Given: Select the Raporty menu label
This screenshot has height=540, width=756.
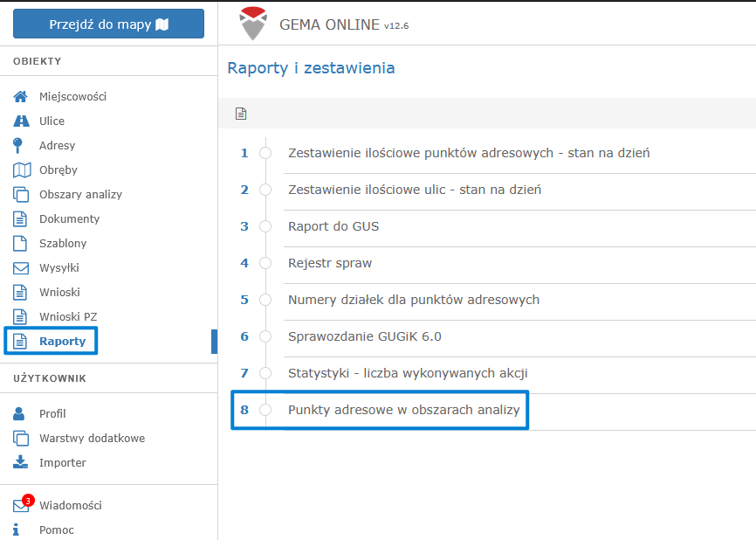Looking at the screenshot, I should click(x=62, y=341).
